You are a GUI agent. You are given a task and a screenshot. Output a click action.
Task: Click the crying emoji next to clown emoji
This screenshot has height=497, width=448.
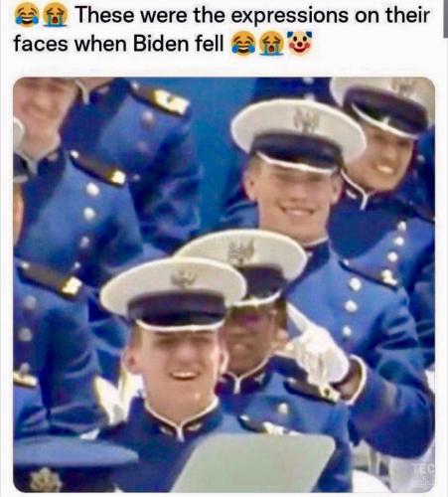pos(272,43)
